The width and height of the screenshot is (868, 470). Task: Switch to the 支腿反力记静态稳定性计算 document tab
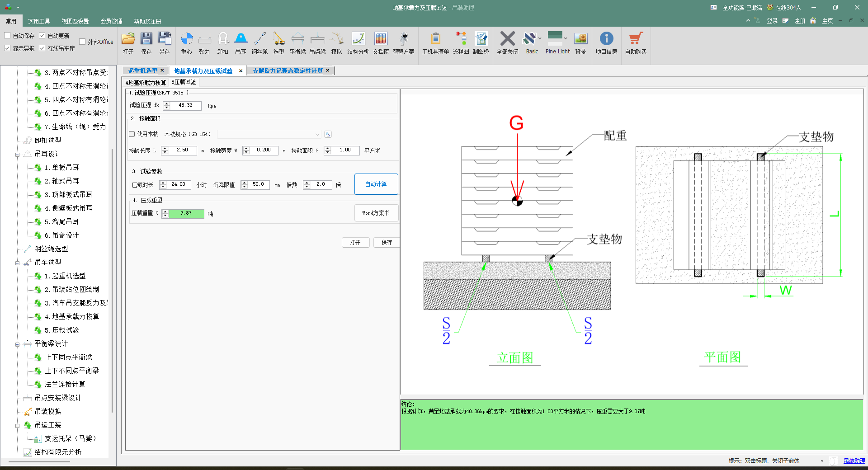pyautogui.click(x=288, y=70)
